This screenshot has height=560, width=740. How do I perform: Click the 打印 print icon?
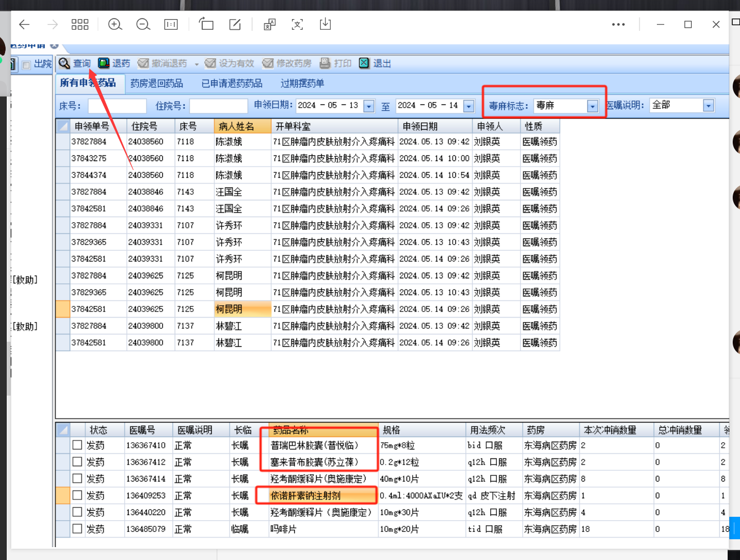pos(325,63)
